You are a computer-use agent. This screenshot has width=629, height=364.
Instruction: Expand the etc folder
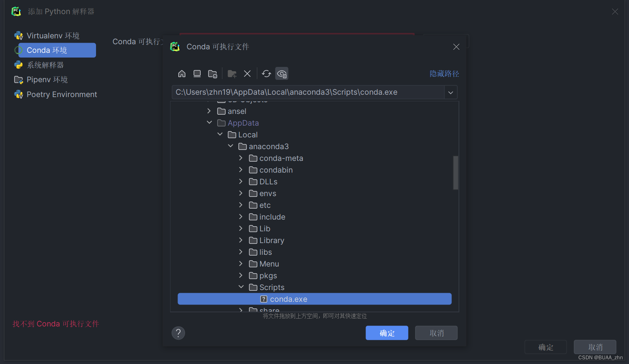click(241, 205)
